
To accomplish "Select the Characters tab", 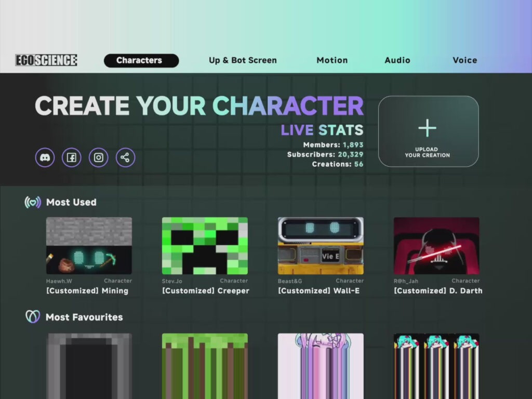I will point(141,60).
